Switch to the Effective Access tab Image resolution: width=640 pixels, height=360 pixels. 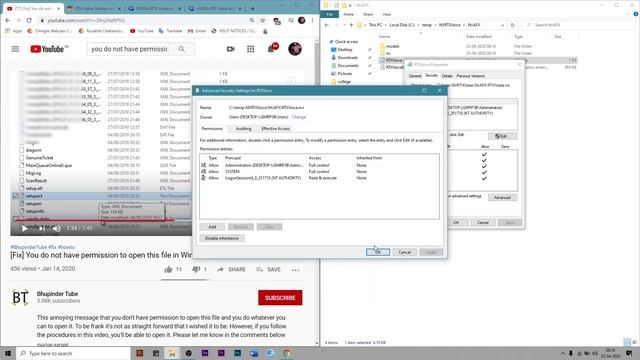[x=276, y=129]
